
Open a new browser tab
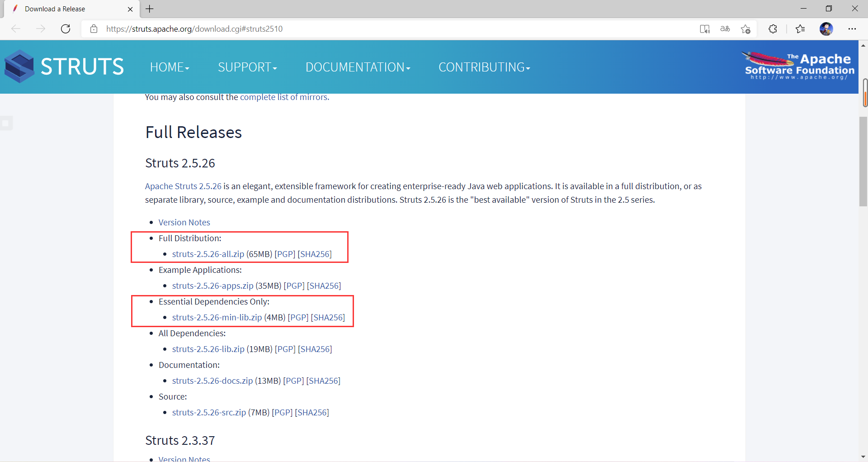150,9
